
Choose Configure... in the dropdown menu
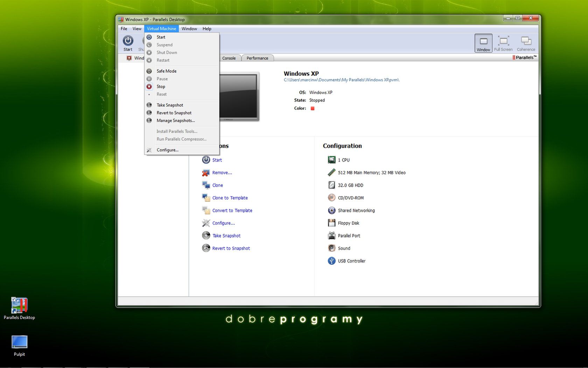(182, 150)
